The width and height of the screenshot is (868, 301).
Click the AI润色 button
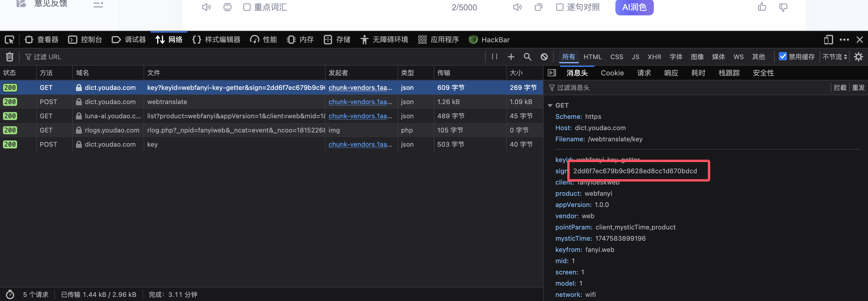tap(634, 7)
